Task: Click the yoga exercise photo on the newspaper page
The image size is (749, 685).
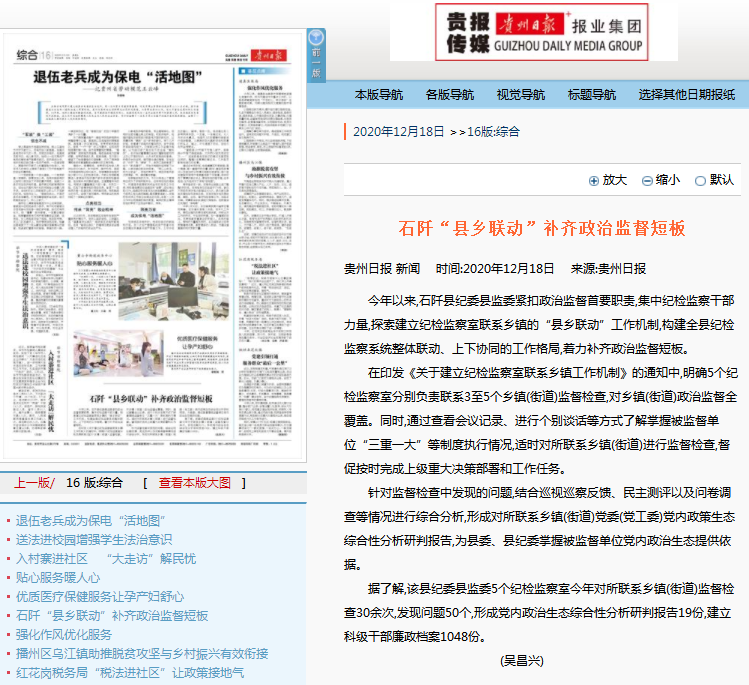Action: coord(118,353)
